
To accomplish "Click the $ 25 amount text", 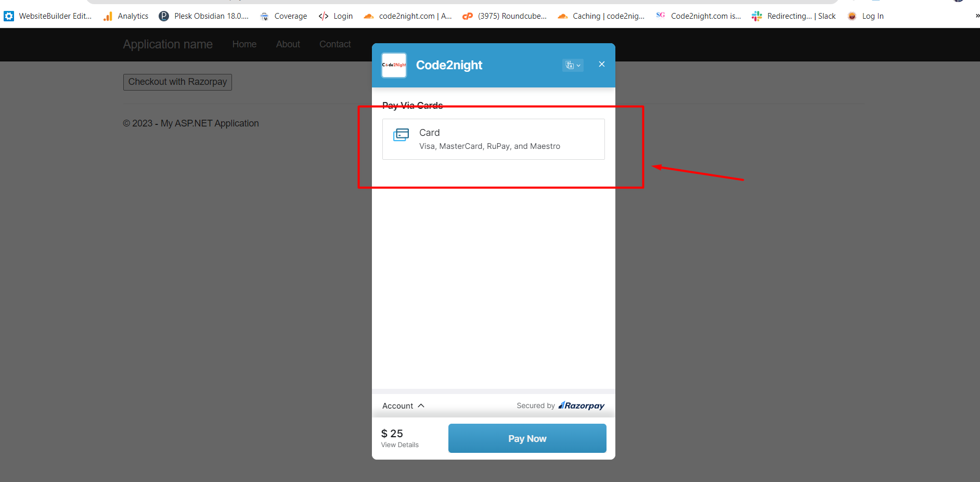I will (392, 434).
